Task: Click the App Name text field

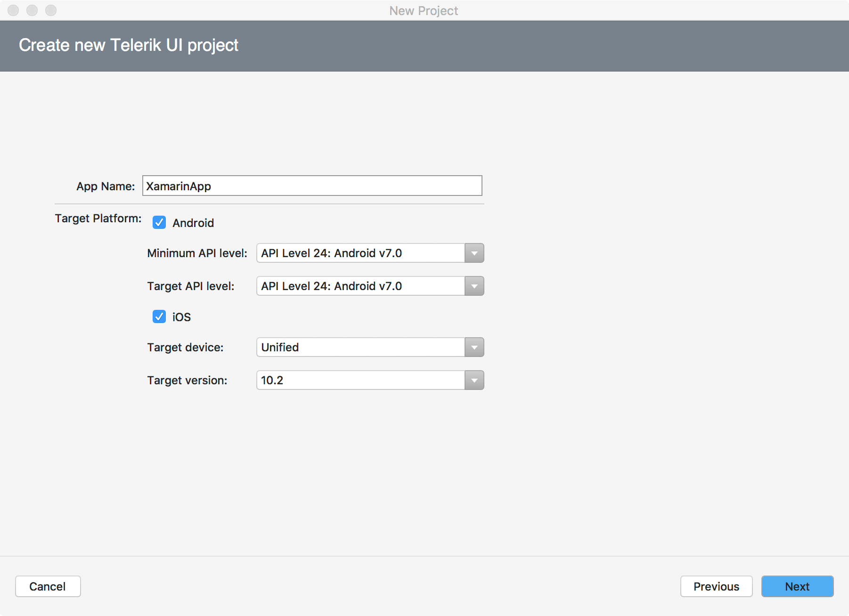Action: coord(312,186)
